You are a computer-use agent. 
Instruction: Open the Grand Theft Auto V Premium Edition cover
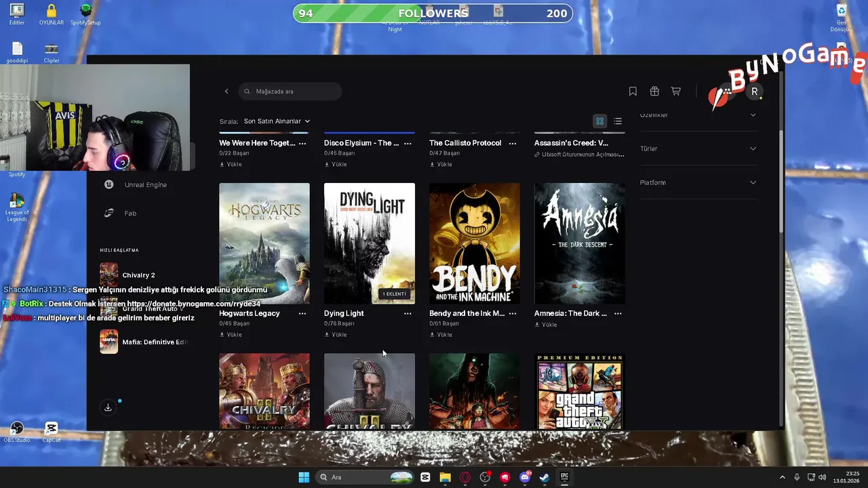coord(580,391)
